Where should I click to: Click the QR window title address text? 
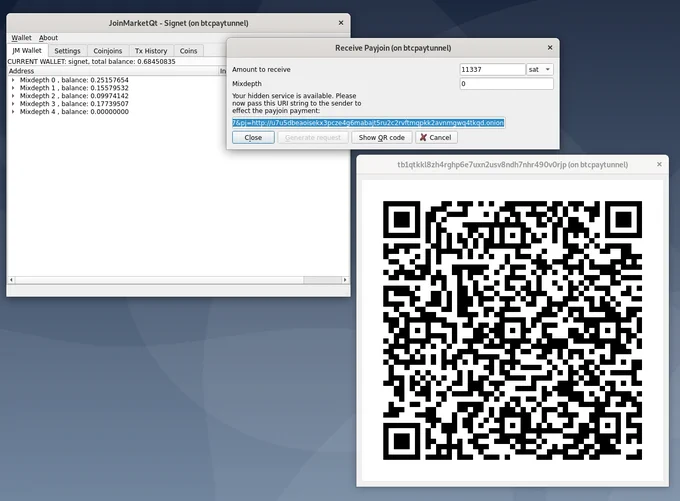(513, 164)
